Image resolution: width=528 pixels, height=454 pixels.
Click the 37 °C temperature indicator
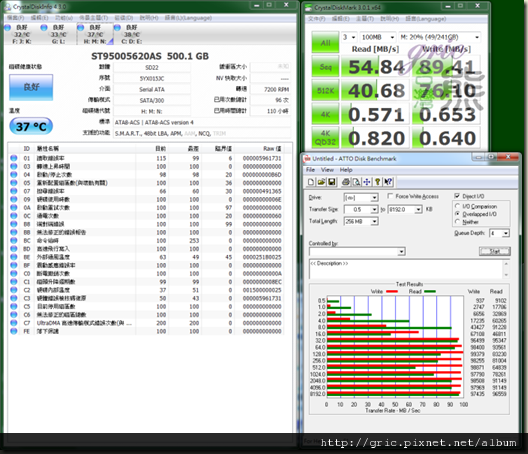point(31,126)
